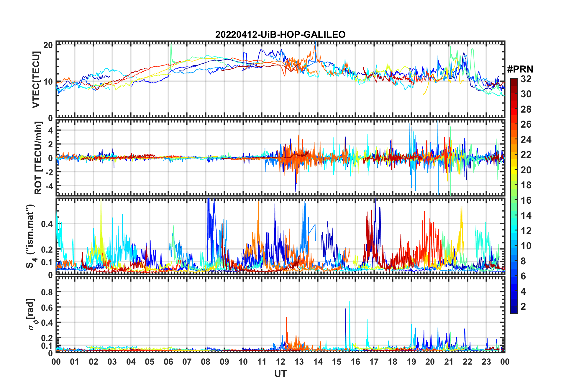Image resolution: width=561 pixels, height=392 pixels.
Task: Click the 20 tick label on VTEC axis
Action: (x=48, y=45)
